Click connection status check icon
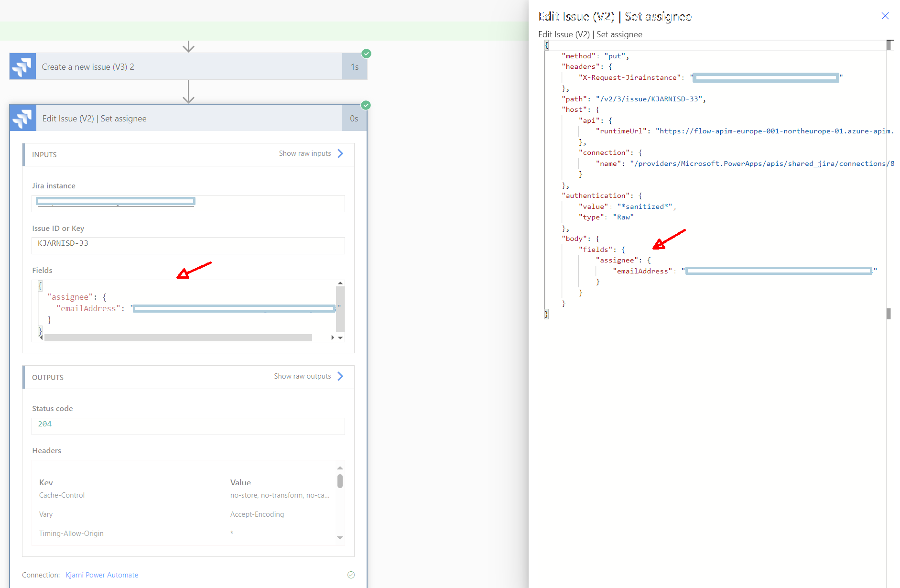 [351, 575]
